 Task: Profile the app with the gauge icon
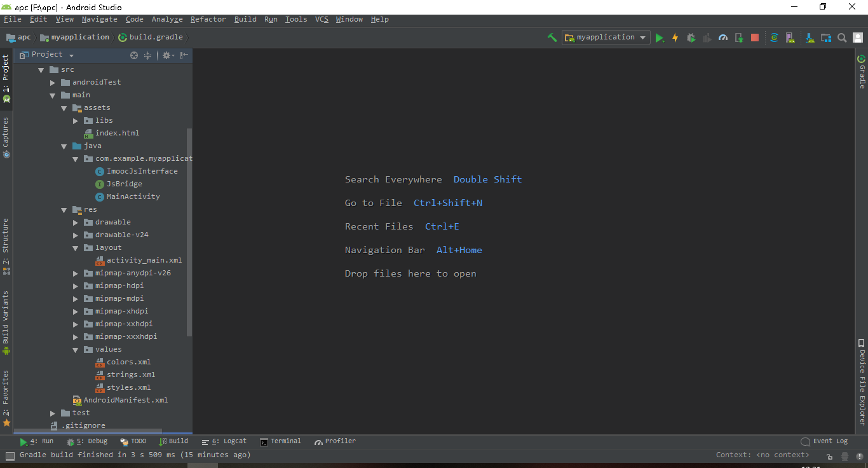click(x=722, y=38)
